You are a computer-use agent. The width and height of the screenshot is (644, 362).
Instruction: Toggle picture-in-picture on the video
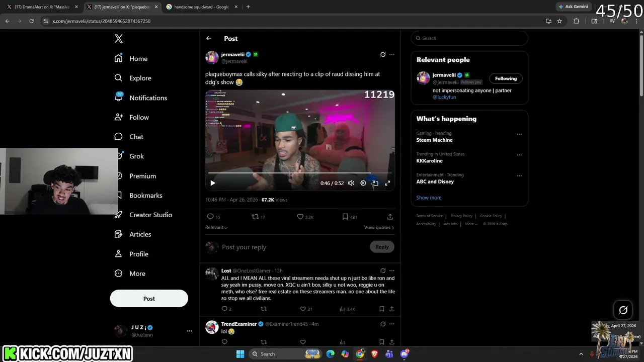point(375,183)
